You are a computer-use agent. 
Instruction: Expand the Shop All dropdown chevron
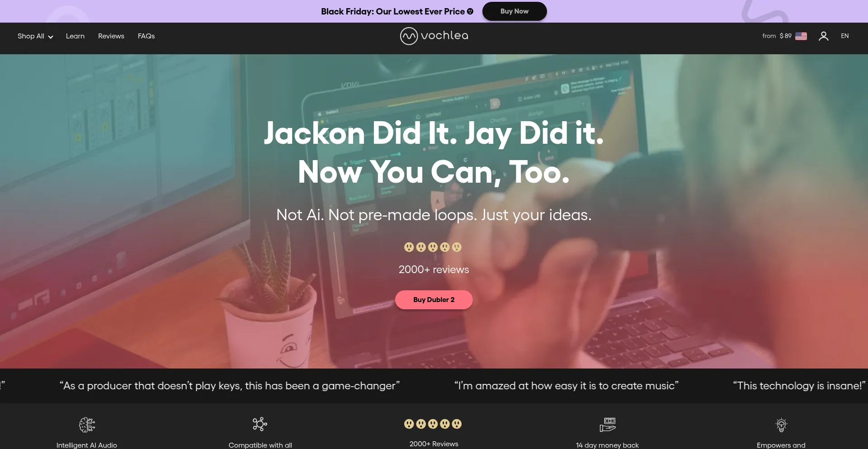point(51,37)
